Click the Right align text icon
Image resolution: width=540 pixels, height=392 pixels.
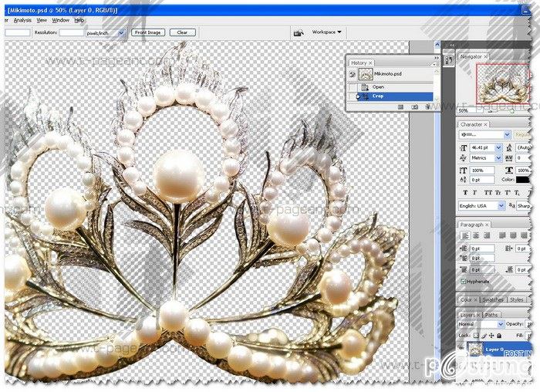click(x=486, y=235)
